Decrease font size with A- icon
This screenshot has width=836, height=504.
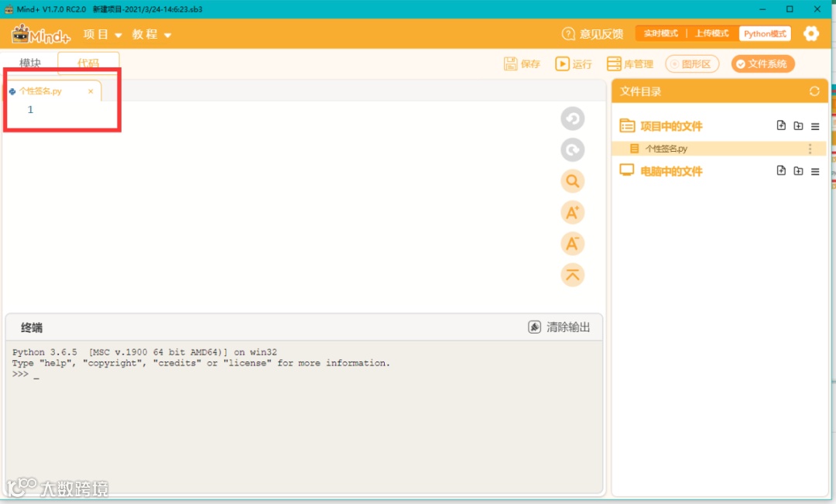tap(573, 244)
